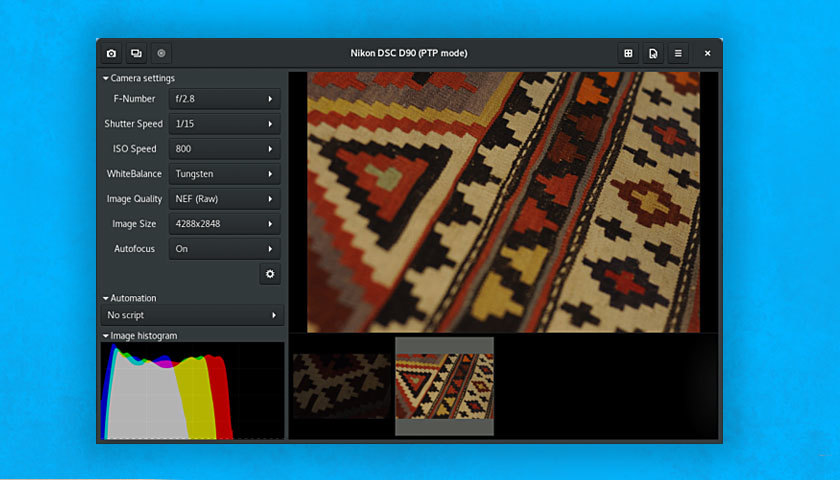Screen dimensions: 840x480
Task: Open WhiteBalance Tungsten dropdown
Action: [x=224, y=174]
